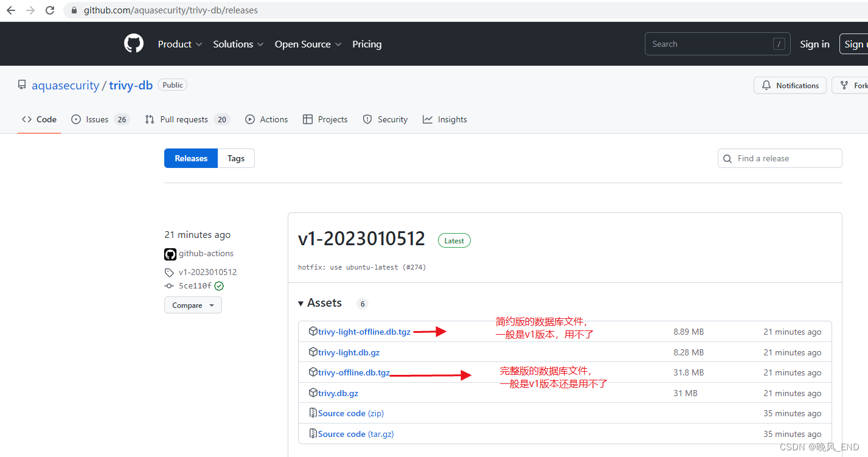Click file icon of Source code (tar.gz)
Image resolution: width=868 pixels, height=457 pixels.
(313, 434)
